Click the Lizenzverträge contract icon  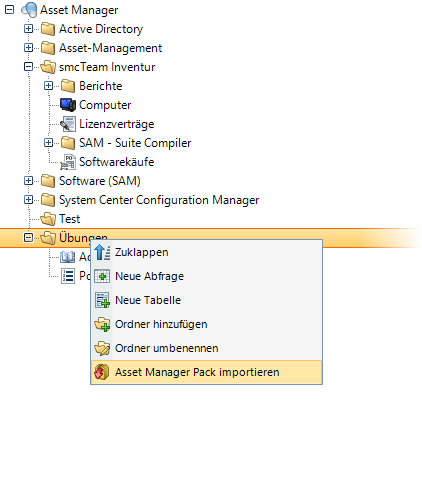68,124
